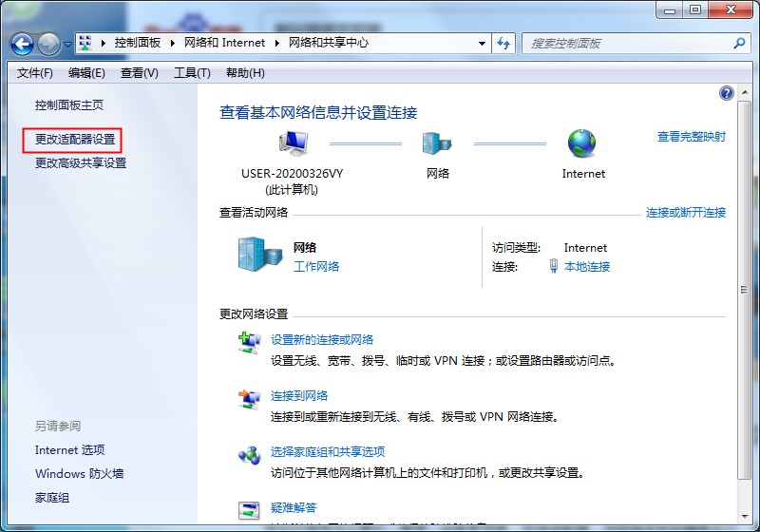760x532 pixels.
Task: Click the 搜索控制面板 search field
Action: click(x=627, y=44)
